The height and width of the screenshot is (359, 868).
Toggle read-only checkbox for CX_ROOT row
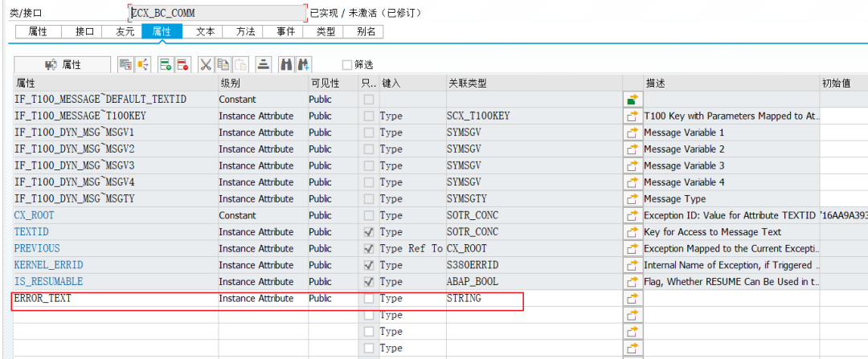pos(369,216)
